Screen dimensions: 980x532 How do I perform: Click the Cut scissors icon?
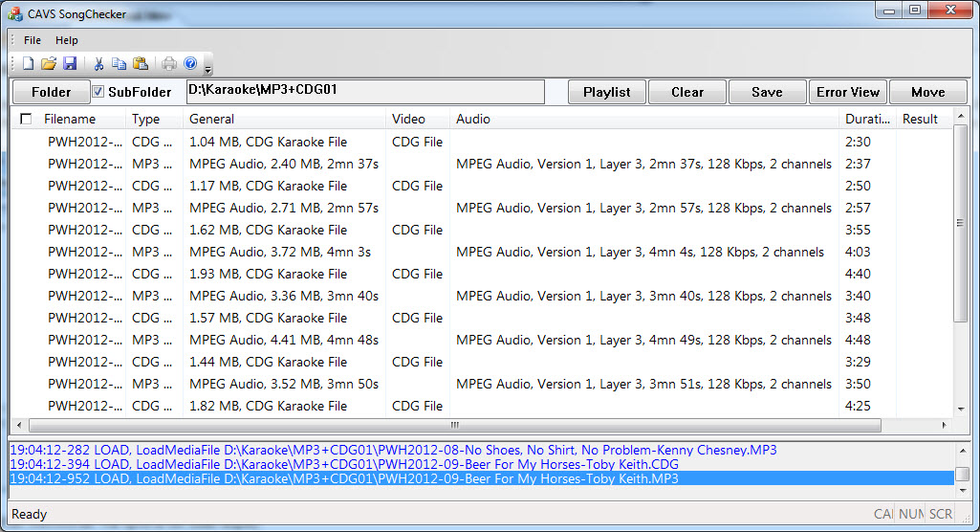click(x=98, y=64)
